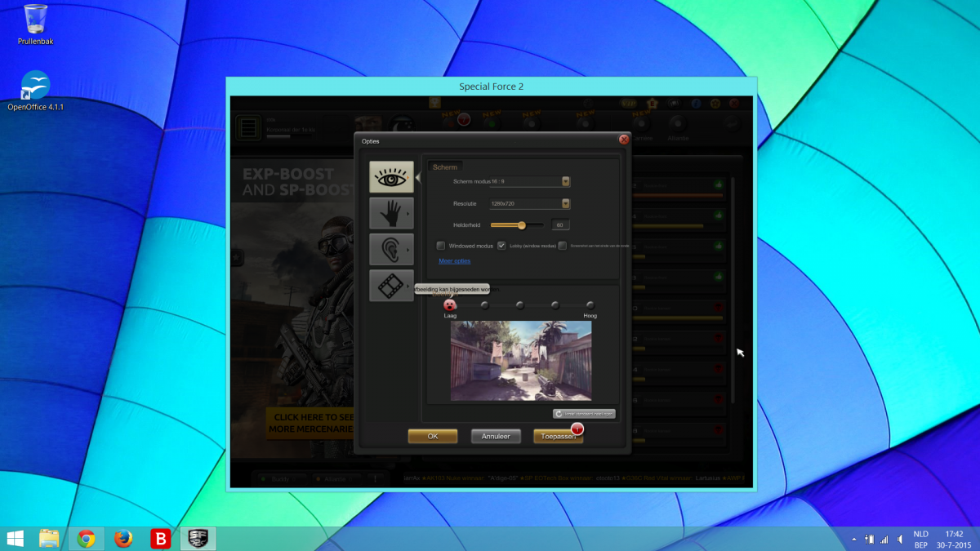The height and width of the screenshot is (551, 980).
Task: Open the display settings eye category
Action: [391, 177]
